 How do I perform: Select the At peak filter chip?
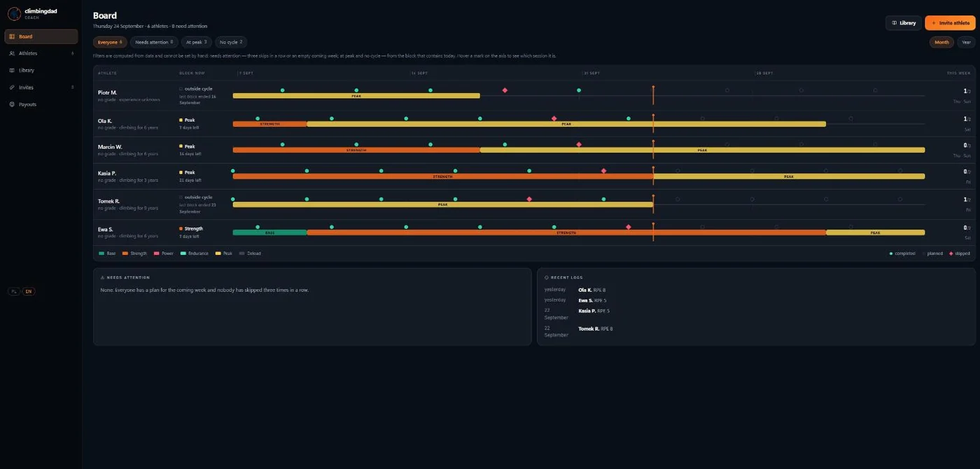click(x=197, y=42)
